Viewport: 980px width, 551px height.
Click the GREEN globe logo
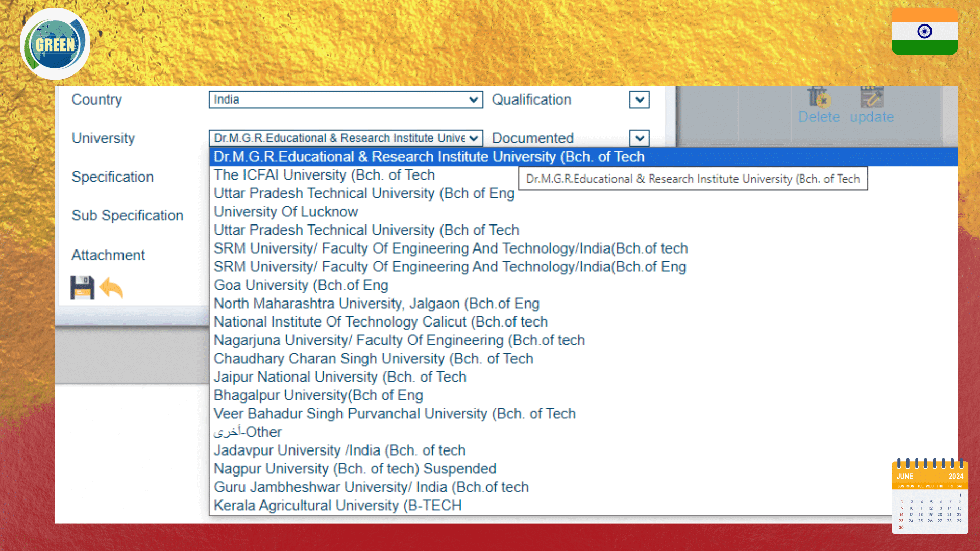(x=55, y=44)
